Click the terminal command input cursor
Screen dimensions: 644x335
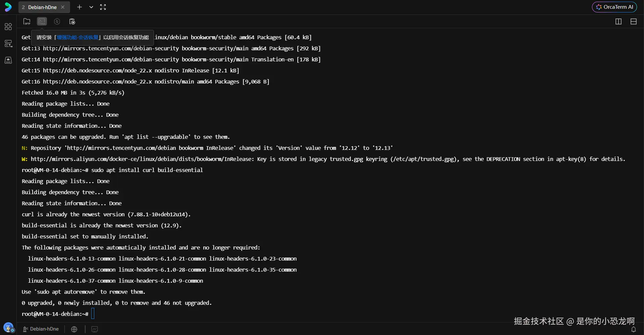coord(93,314)
